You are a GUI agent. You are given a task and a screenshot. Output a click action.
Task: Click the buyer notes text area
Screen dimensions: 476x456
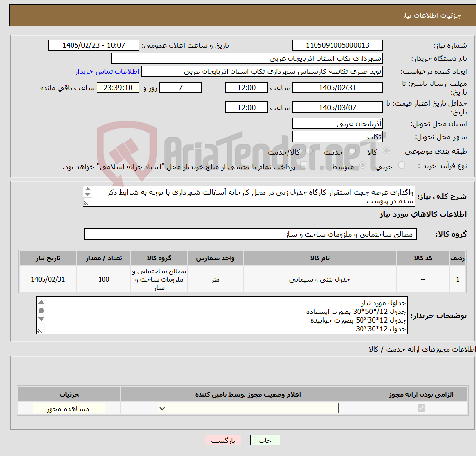(x=222, y=315)
